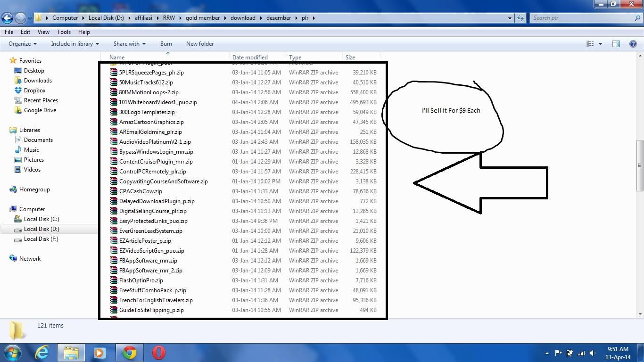
Task: Click the refresh button beside address bar
Action: click(x=520, y=18)
